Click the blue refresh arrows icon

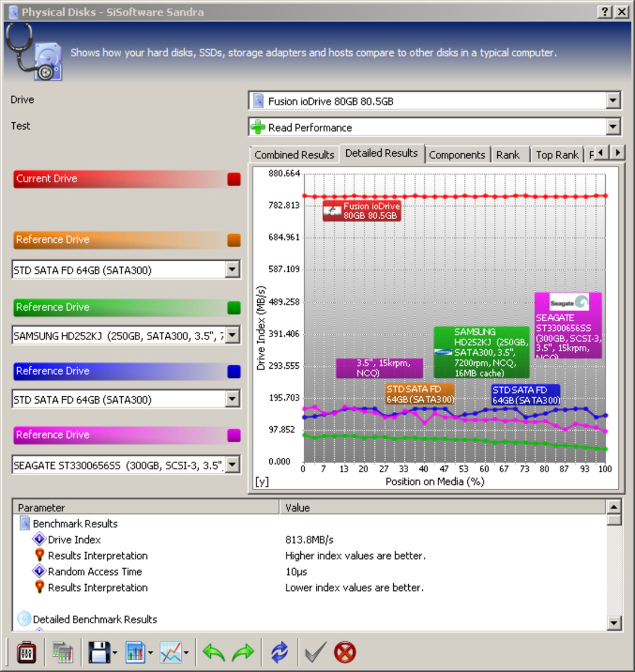(280, 652)
